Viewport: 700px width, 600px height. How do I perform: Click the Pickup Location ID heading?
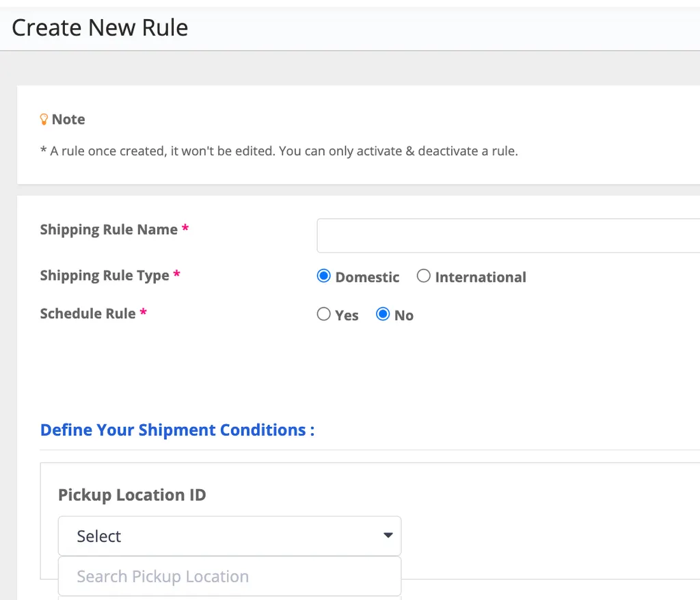tap(132, 495)
